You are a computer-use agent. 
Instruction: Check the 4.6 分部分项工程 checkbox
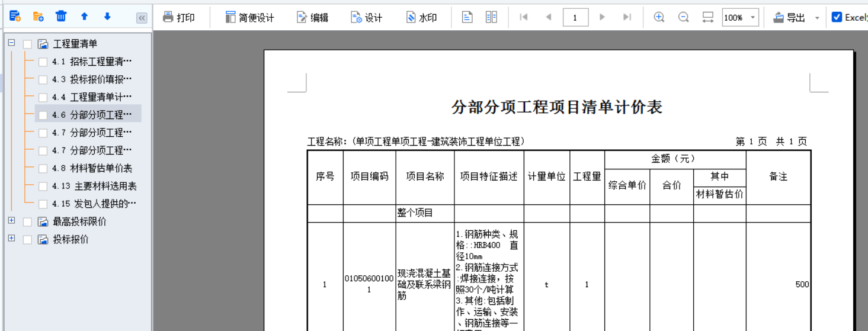[x=43, y=115]
